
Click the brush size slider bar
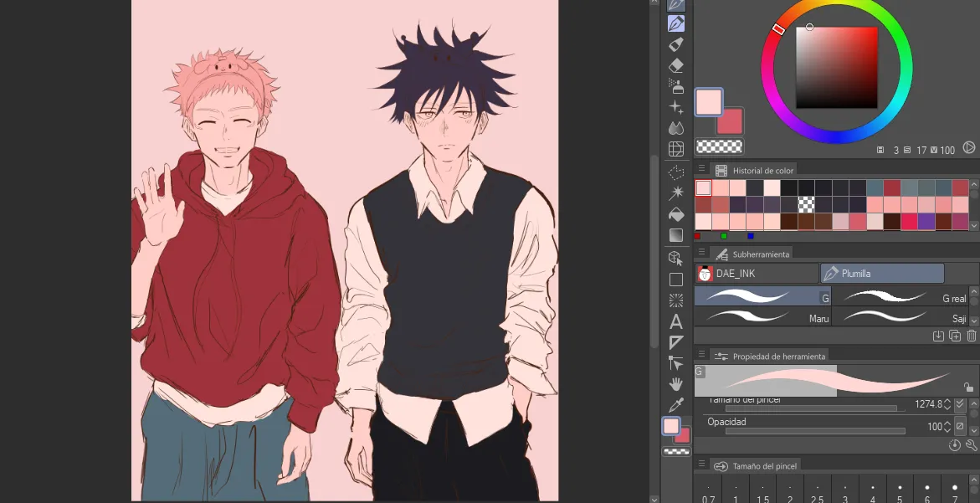(815, 408)
